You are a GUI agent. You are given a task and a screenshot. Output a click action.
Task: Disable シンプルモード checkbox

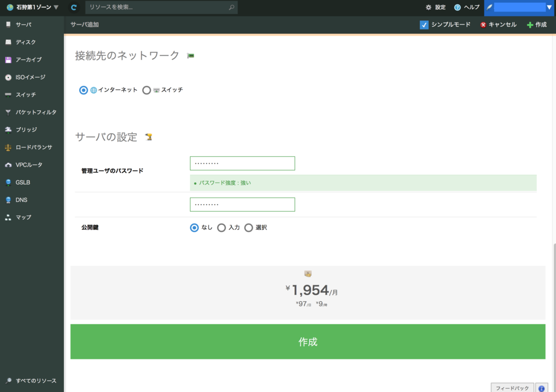[x=424, y=24]
